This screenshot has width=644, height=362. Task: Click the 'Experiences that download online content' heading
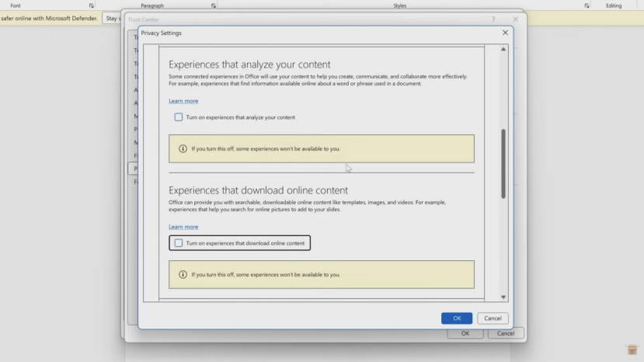[258, 190]
